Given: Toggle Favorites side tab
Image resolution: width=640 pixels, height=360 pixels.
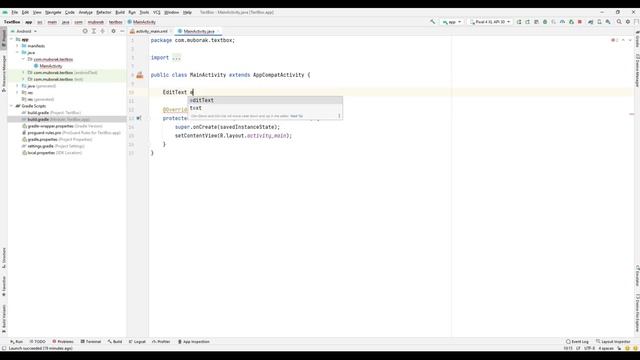Looking at the screenshot, I should 4,287.
